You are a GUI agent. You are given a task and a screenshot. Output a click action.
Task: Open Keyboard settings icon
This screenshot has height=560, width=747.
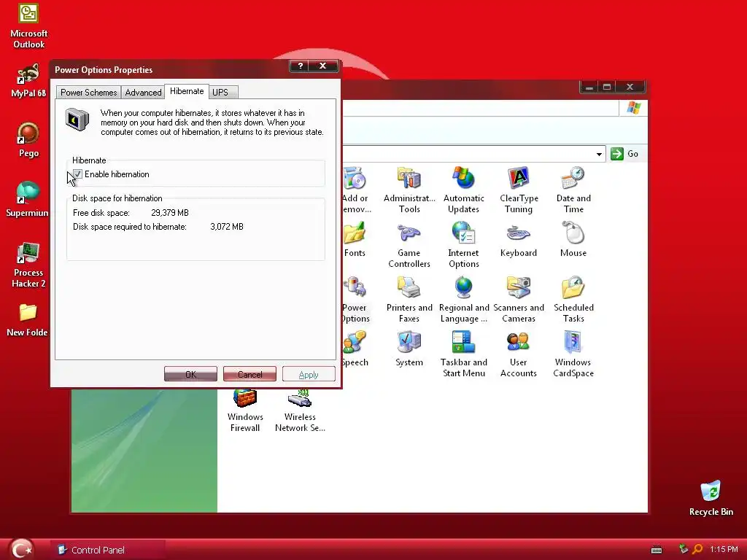[519, 239]
